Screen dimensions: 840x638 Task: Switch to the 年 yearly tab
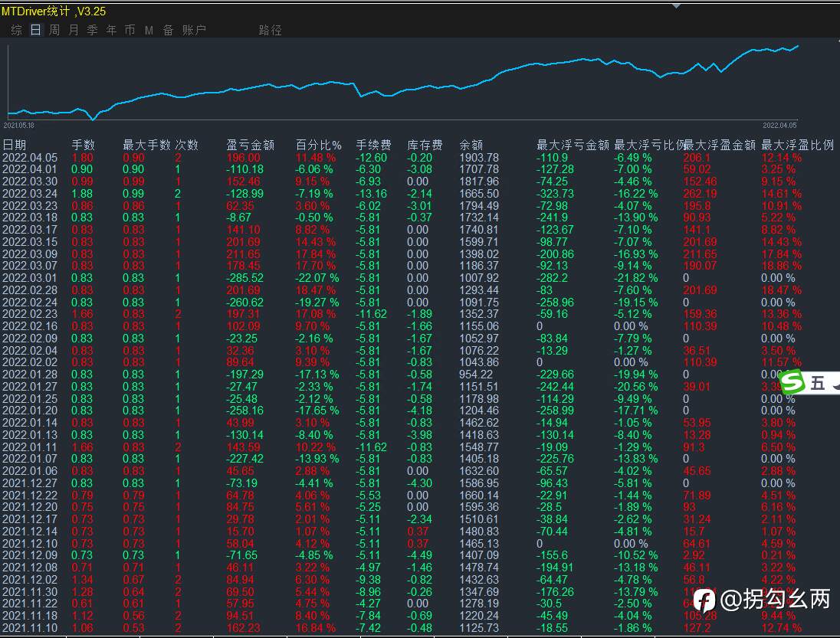coord(111,30)
